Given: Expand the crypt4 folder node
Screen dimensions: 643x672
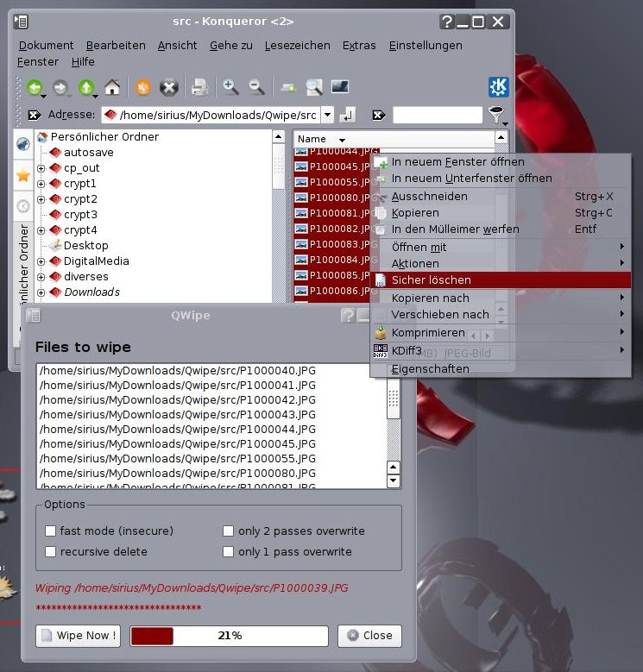Looking at the screenshot, I should pyautogui.click(x=41, y=230).
